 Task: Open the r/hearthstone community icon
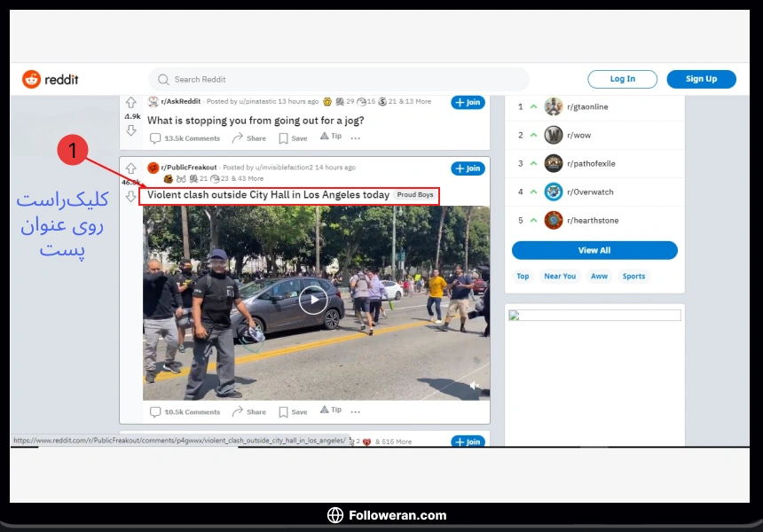tap(554, 220)
